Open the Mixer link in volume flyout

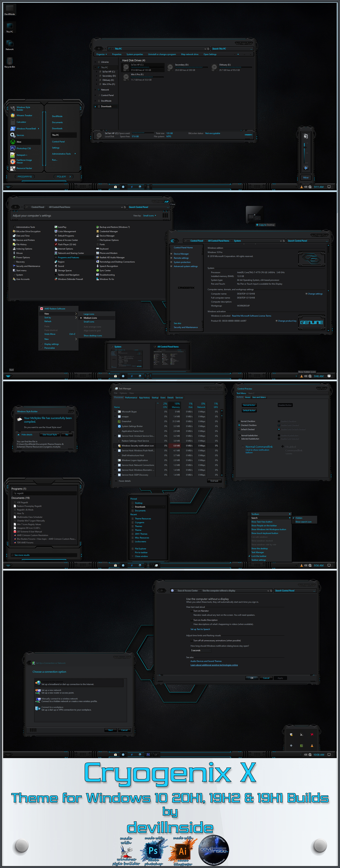tap(306, 178)
